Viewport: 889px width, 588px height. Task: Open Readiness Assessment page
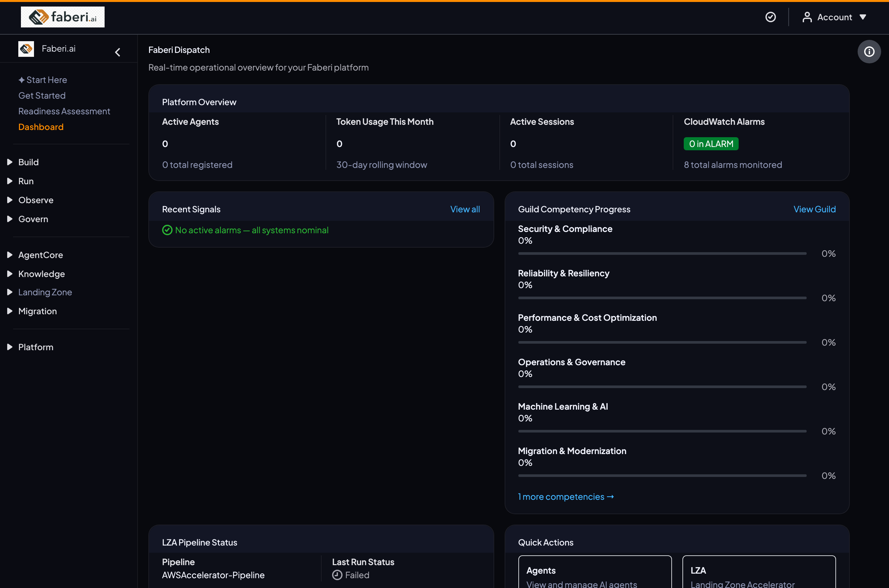64,111
